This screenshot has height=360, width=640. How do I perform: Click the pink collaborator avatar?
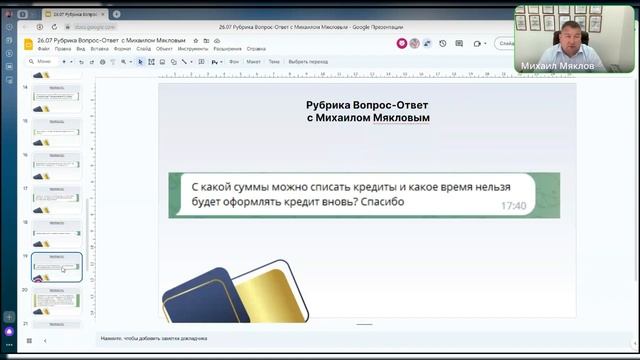tap(402, 43)
